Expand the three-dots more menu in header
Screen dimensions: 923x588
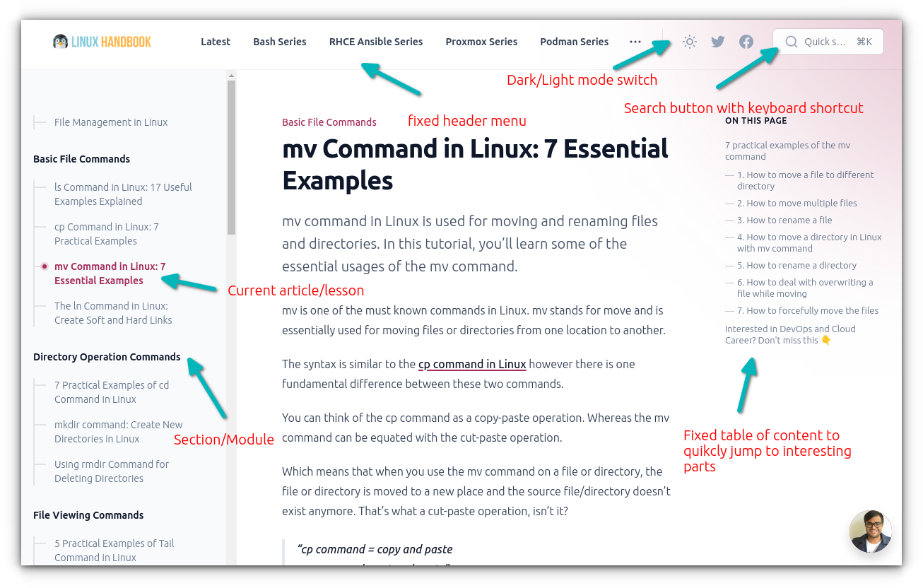(635, 42)
